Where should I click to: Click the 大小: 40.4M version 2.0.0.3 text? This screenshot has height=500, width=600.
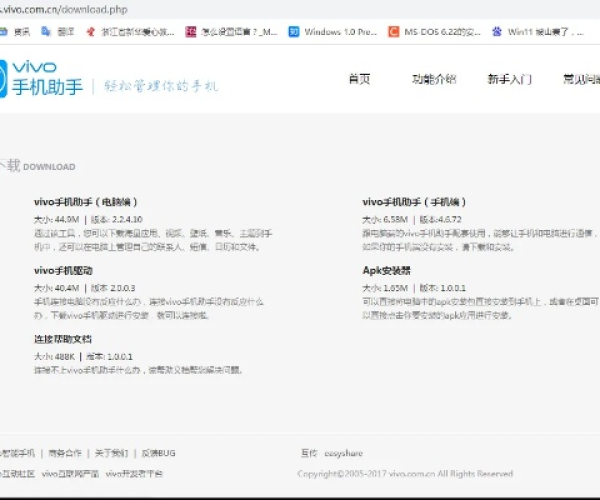[85, 288]
